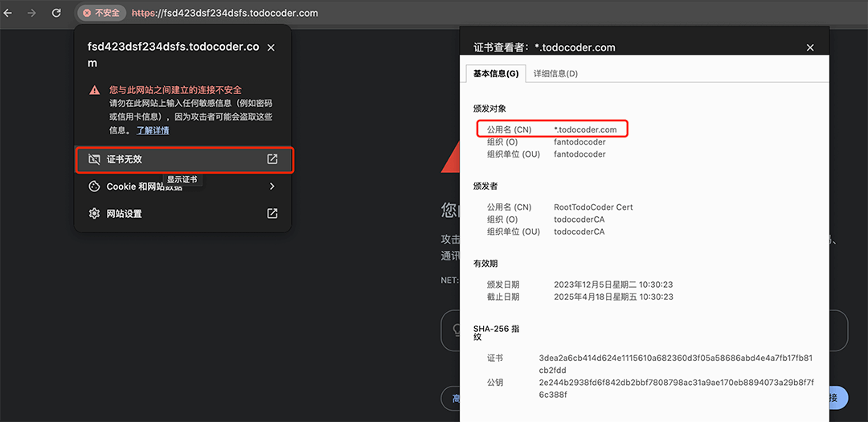Click the external-link icon beside 证书无效
868x422 pixels.
coord(272,159)
